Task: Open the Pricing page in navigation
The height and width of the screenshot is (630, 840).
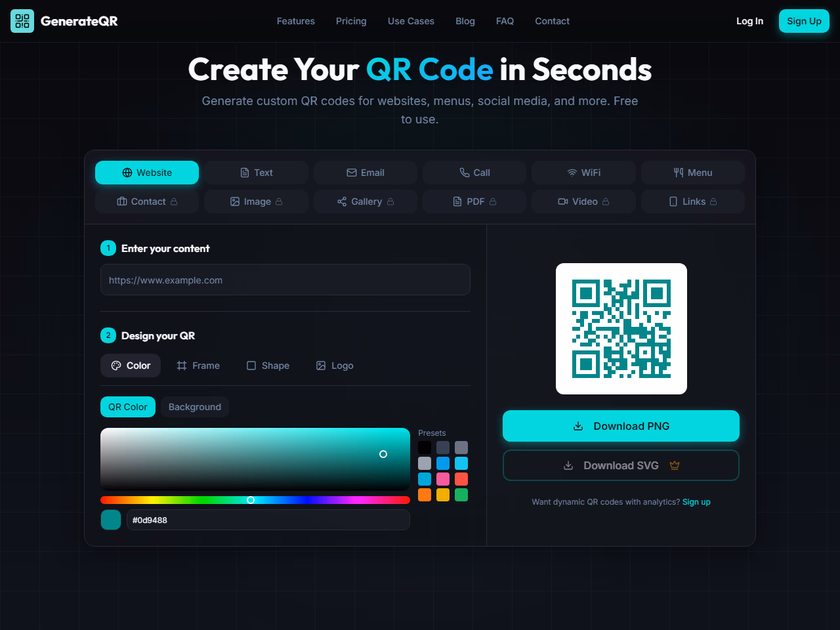Action: (351, 21)
